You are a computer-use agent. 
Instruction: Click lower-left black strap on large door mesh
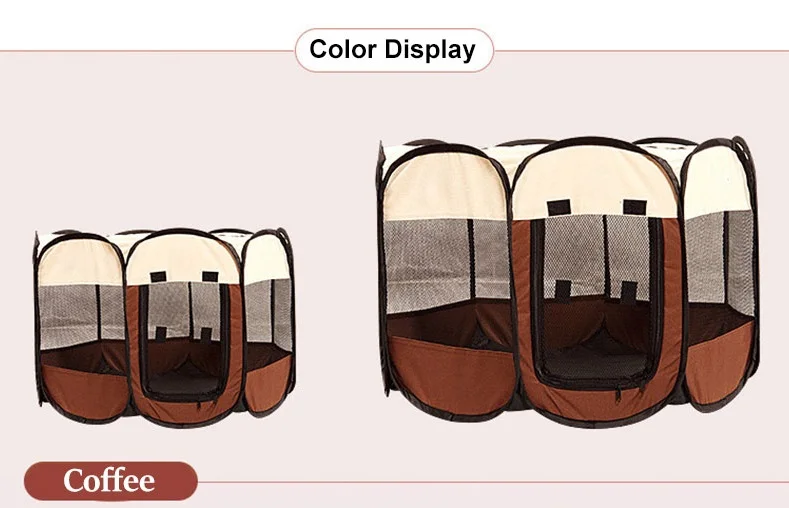click(563, 291)
